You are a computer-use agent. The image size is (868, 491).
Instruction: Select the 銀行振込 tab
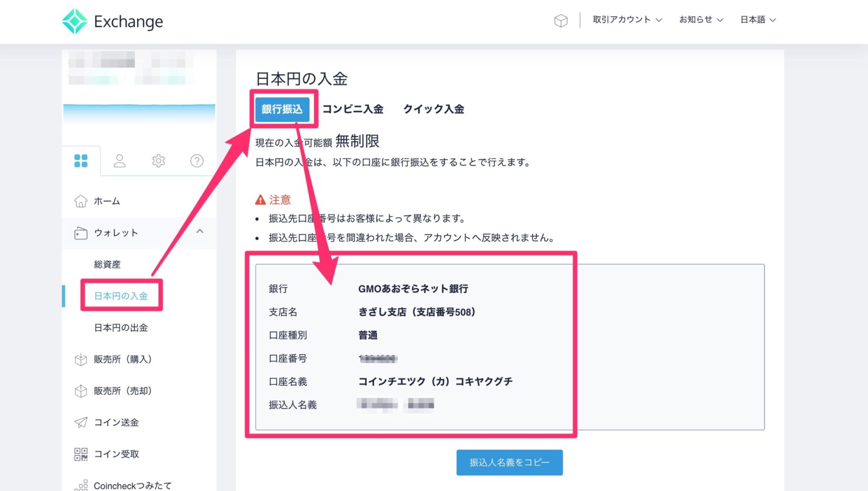282,109
